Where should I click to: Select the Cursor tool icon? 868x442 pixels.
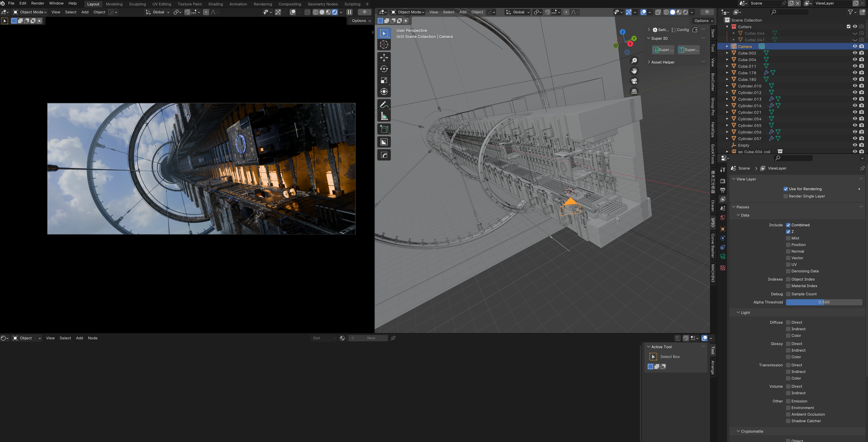[x=384, y=45]
